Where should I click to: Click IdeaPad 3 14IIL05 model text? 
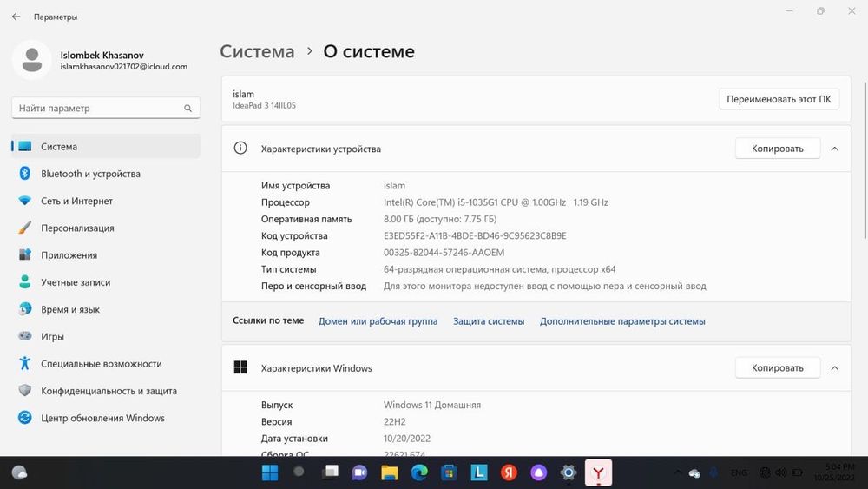pos(264,105)
